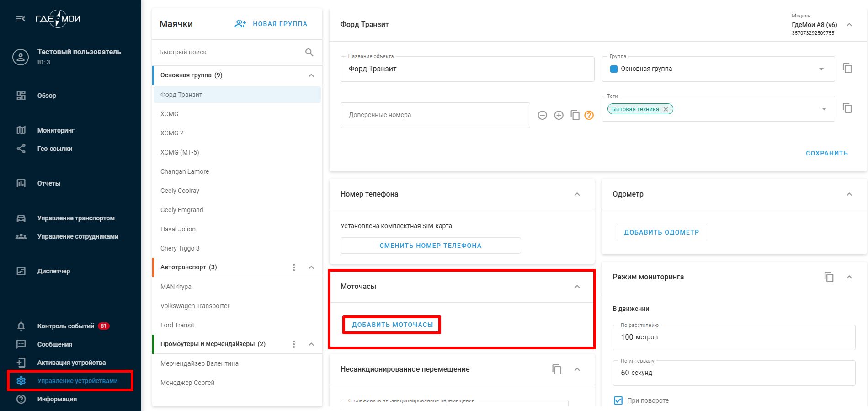868x411 pixels.
Task: Click the search magnifier icon in Маячки
Action: 309,53
